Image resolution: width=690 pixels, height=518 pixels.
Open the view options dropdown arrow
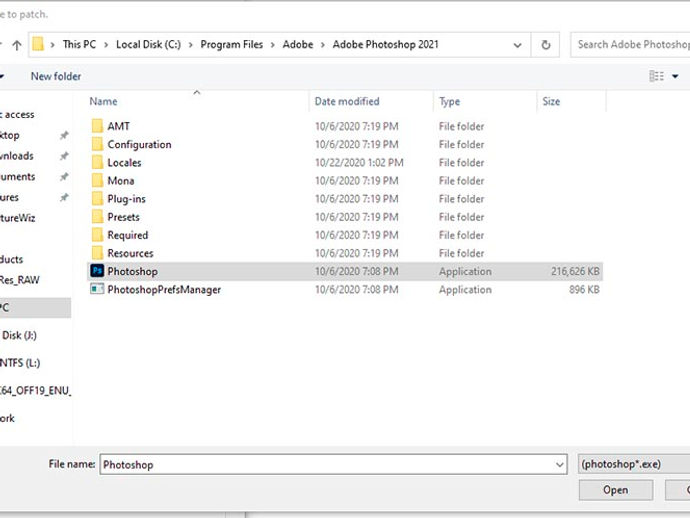point(675,76)
